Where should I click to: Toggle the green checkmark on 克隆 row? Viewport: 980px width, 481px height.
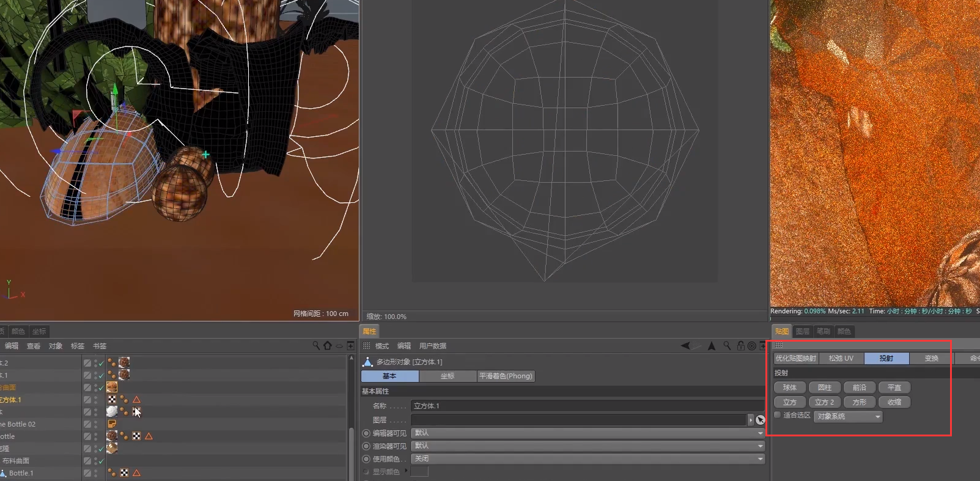pos(101,449)
